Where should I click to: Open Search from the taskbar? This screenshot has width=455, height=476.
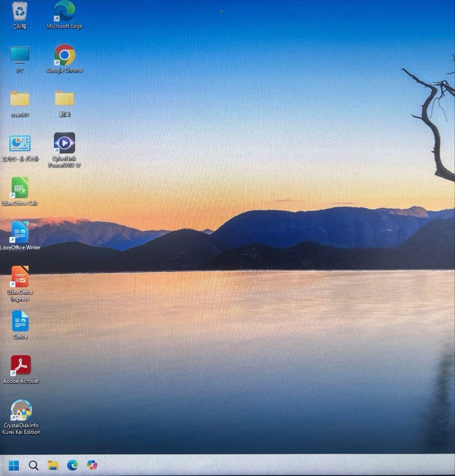pos(33,465)
